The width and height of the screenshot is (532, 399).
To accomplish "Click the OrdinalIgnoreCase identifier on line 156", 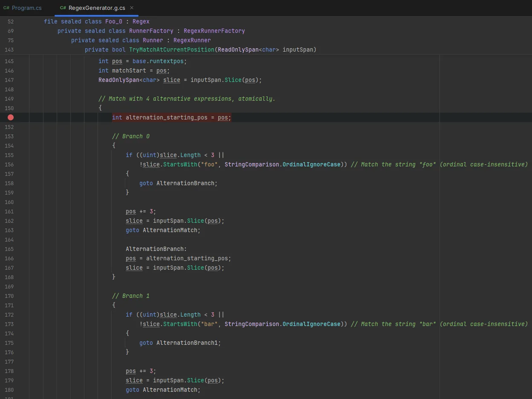I will (x=312, y=164).
